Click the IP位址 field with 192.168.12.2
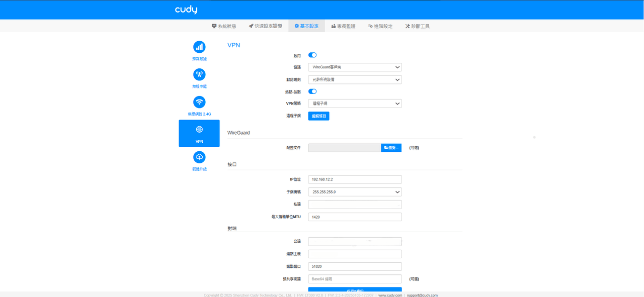Screen dimensions: 644x297 point(355,179)
